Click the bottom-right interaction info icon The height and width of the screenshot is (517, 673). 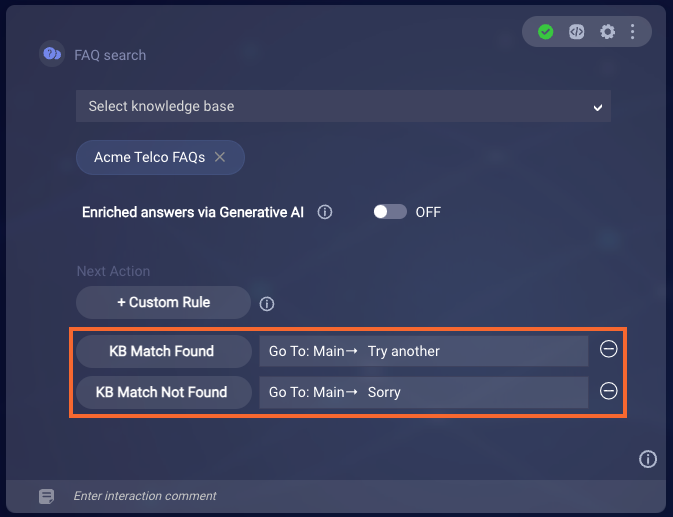pos(648,459)
